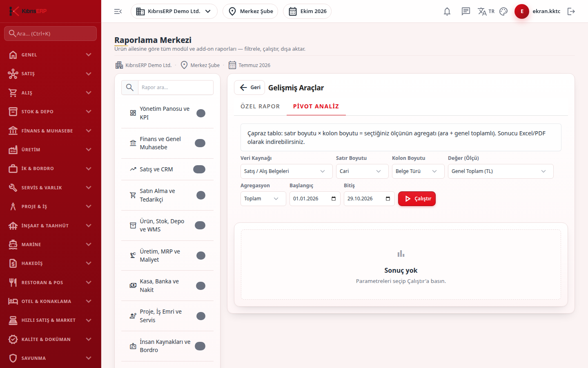Click the Restoran & POS cutlery icon

pyautogui.click(x=13, y=283)
